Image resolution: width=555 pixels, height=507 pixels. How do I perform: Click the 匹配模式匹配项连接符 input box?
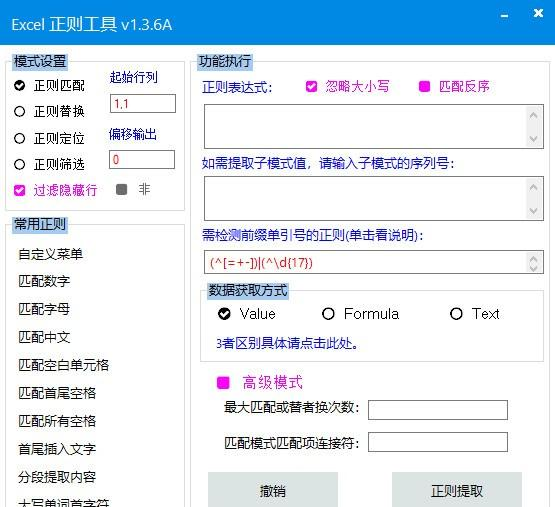coord(438,442)
